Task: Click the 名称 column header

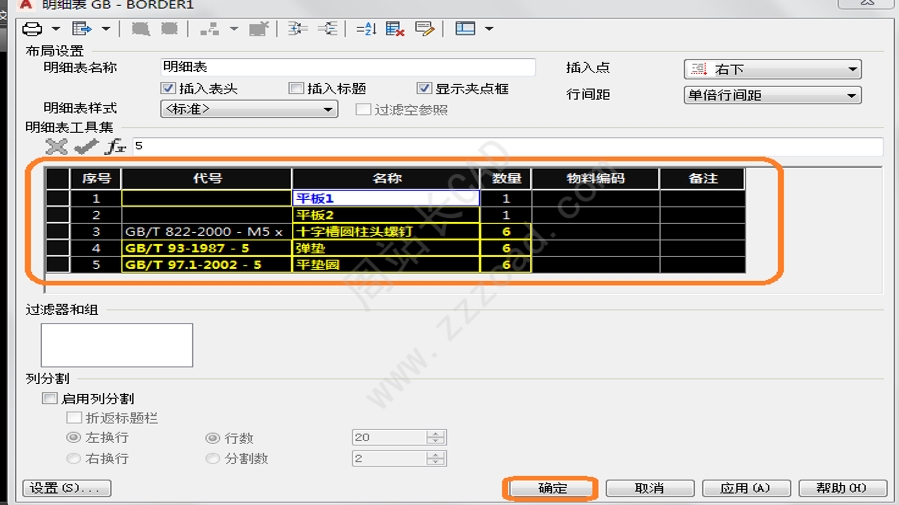Action: point(386,179)
